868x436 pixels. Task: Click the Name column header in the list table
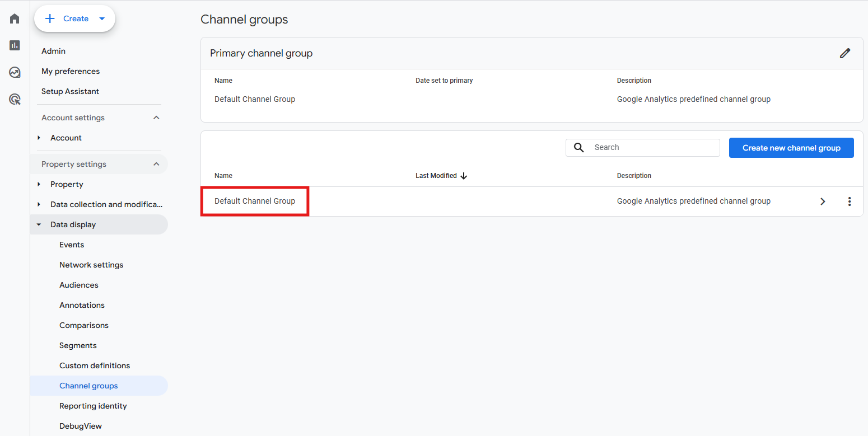[x=223, y=176]
